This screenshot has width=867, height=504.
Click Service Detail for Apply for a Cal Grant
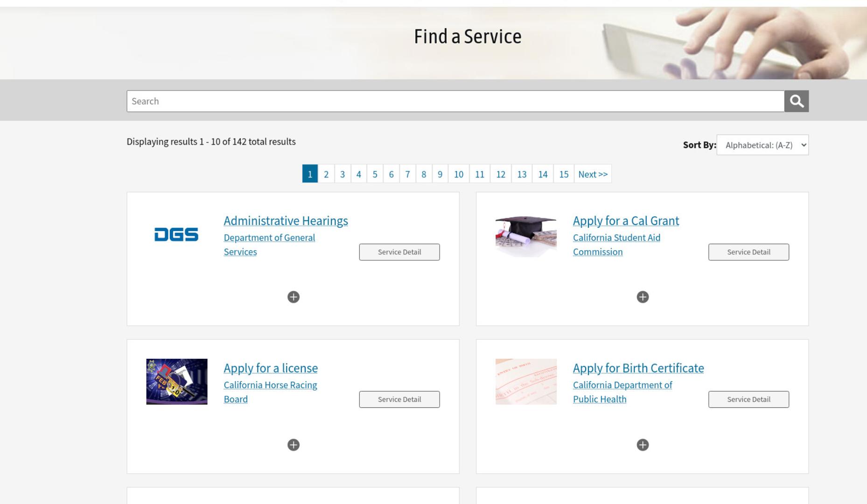pos(748,252)
